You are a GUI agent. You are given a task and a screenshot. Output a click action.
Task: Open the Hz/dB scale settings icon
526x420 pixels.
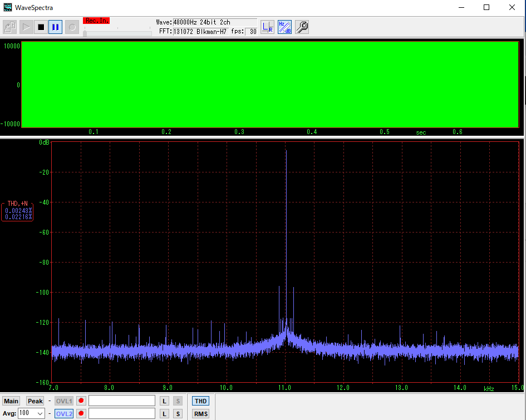point(284,27)
